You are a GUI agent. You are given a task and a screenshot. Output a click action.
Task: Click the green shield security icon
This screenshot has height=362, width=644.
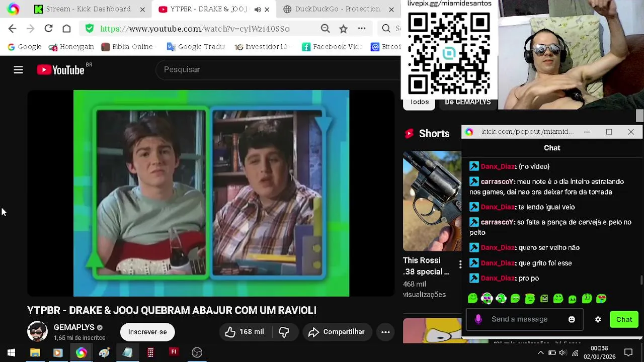click(x=90, y=29)
